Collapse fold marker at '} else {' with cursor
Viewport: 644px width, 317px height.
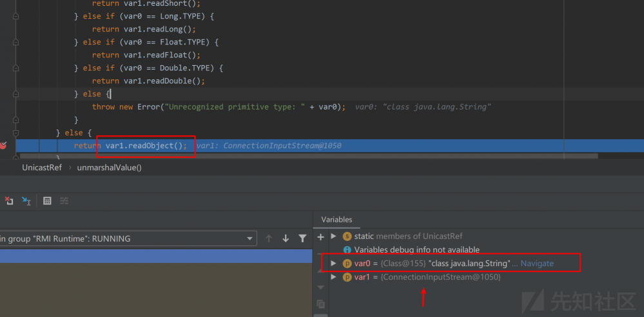[15, 94]
